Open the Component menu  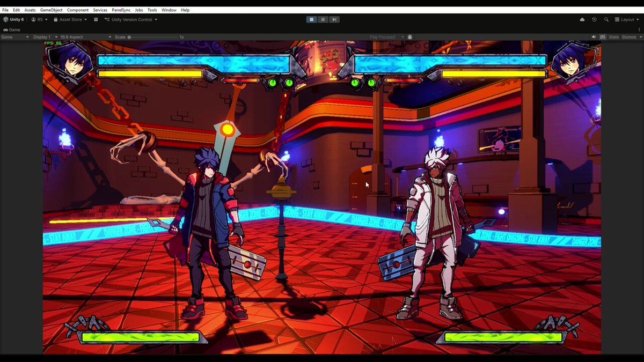pos(78,10)
